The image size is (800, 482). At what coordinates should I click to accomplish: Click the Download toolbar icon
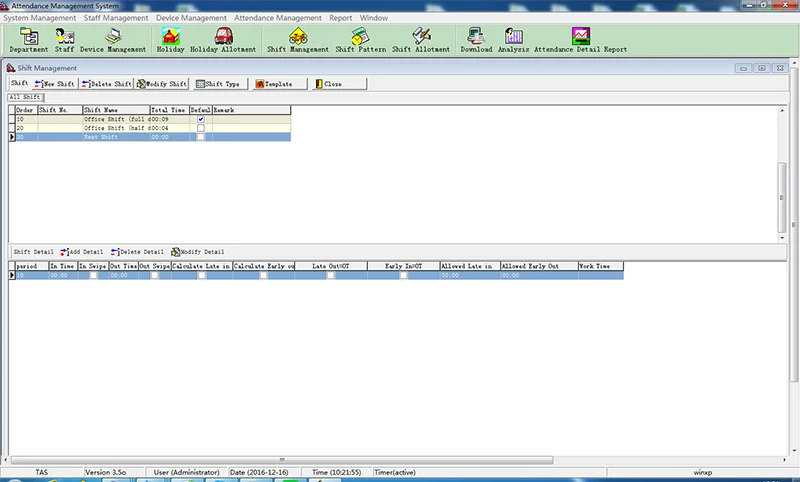pos(476,40)
